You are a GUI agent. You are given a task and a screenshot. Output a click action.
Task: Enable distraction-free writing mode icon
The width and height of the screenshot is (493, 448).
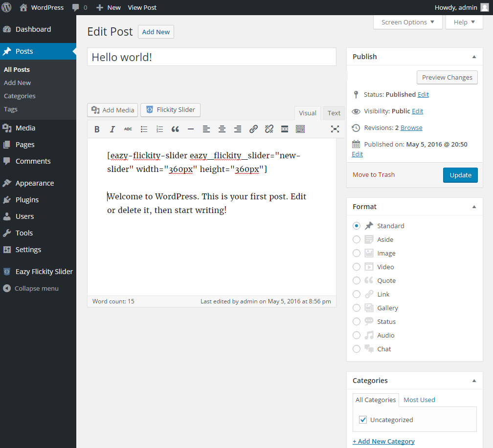point(335,129)
